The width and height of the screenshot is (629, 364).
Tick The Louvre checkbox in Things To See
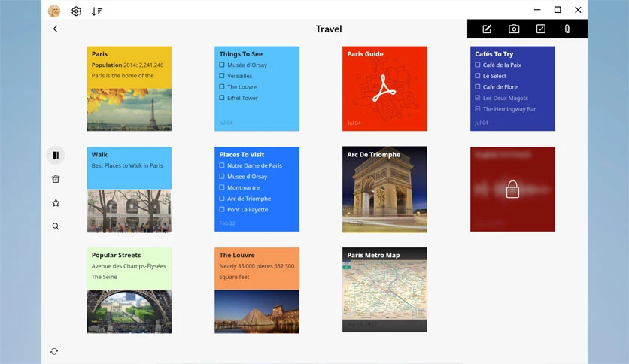222,86
